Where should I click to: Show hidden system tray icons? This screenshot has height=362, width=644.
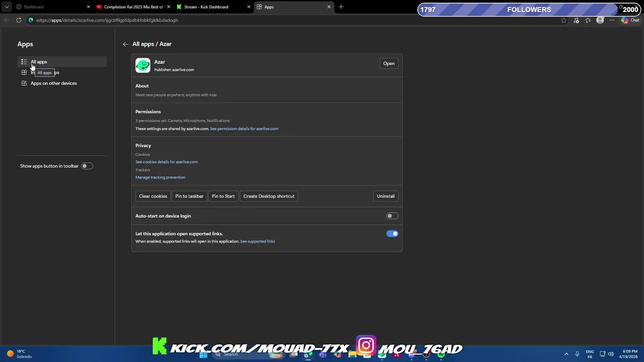pyautogui.click(x=567, y=354)
